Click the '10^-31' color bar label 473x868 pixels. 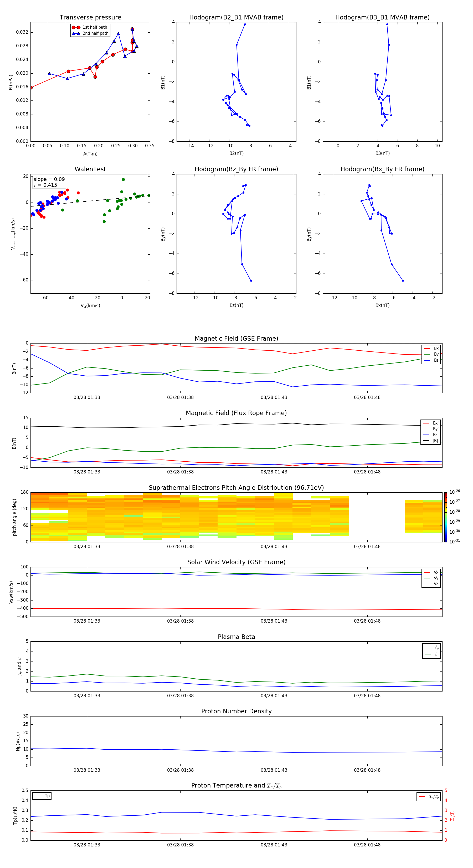coord(455,542)
